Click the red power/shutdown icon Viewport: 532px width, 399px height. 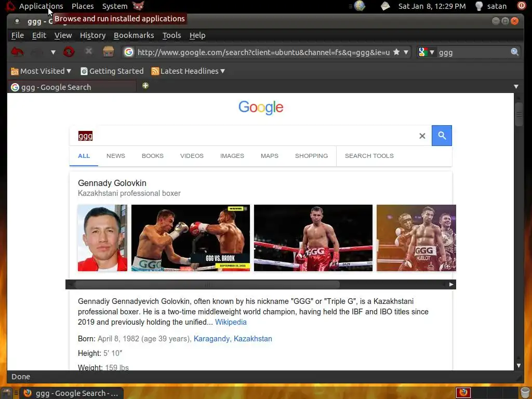point(521,6)
